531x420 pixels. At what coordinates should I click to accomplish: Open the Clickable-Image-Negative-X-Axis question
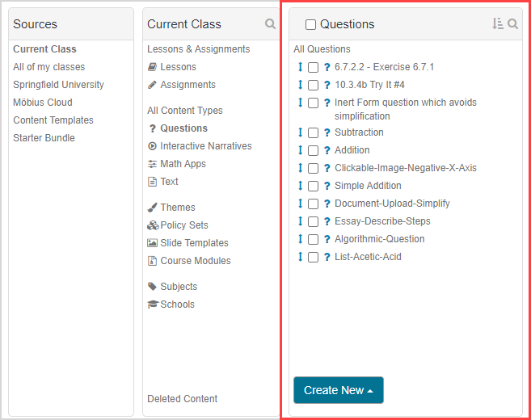tap(405, 168)
